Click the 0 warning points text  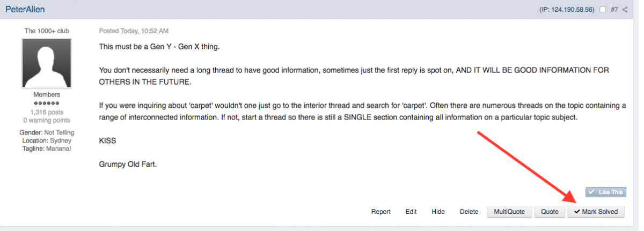pyautogui.click(x=47, y=120)
